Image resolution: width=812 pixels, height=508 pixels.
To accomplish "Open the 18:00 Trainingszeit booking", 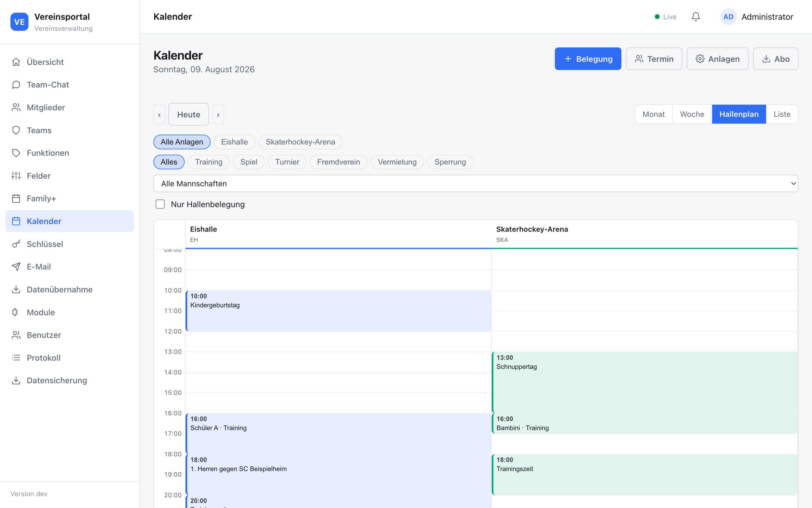I will coord(644,474).
